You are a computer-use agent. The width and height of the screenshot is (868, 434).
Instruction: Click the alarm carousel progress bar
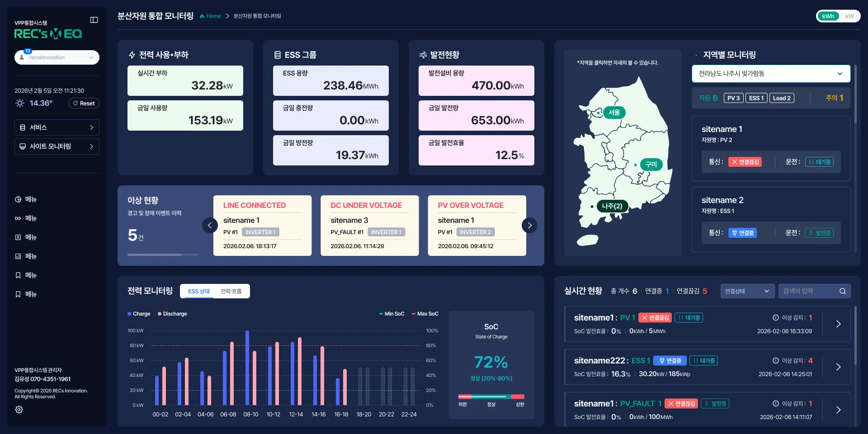pyautogui.click(x=163, y=255)
